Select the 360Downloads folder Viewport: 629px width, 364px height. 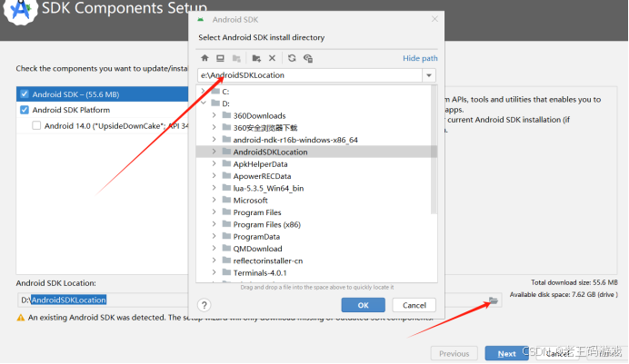pyautogui.click(x=260, y=115)
